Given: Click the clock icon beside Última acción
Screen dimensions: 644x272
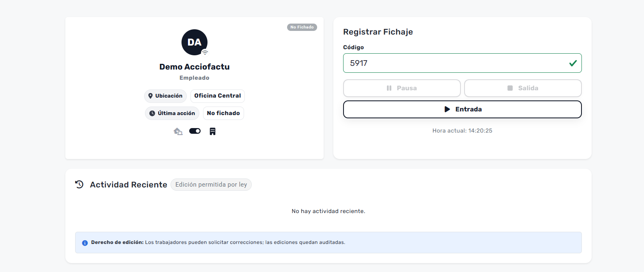Looking at the screenshot, I should click(x=152, y=113).
